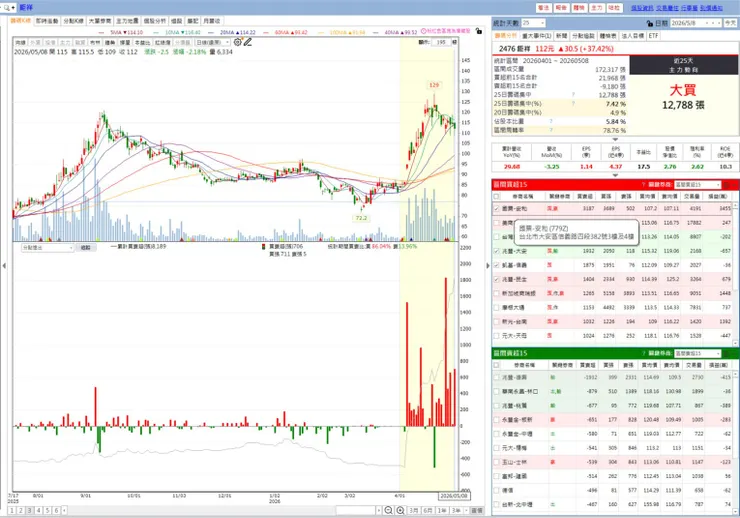
Task: Open the 關聯券商 dropdown in the buy list
Action: tap(698, 184)
